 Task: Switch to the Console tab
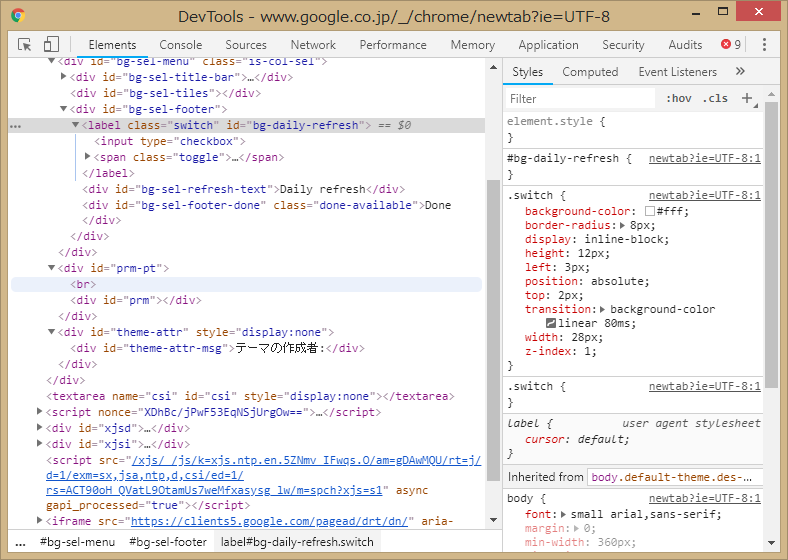tap(180, 45)
